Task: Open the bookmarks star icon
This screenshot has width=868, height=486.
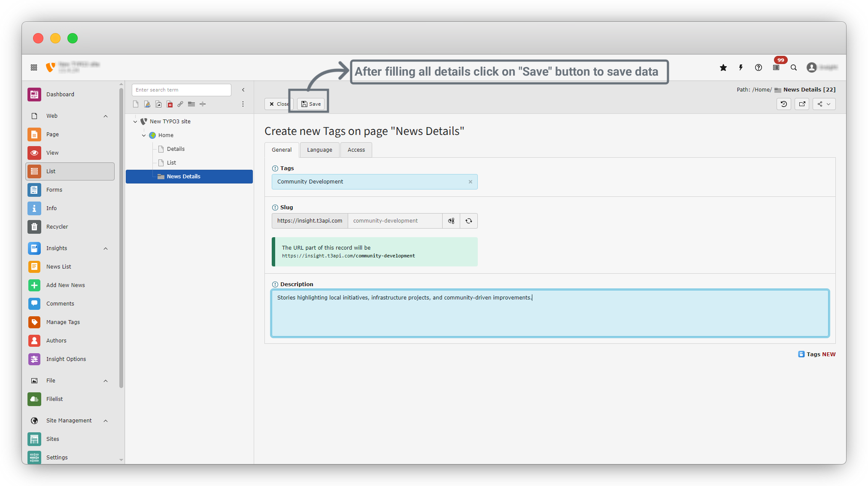Action: click(x=723, y=67)
